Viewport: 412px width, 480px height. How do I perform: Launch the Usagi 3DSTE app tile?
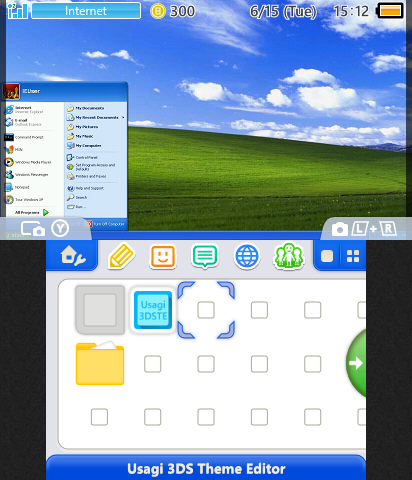(153, 310)
